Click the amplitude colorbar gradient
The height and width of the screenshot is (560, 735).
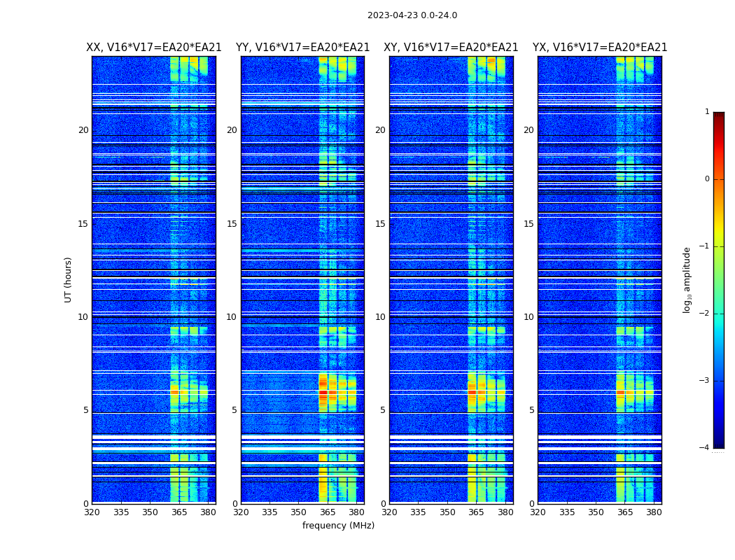tap(718, 279)
